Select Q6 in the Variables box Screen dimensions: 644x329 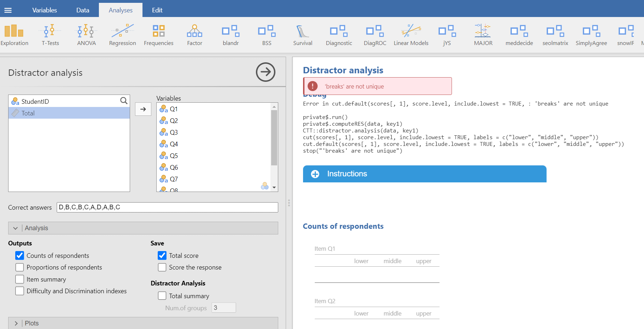coord(213,168)
